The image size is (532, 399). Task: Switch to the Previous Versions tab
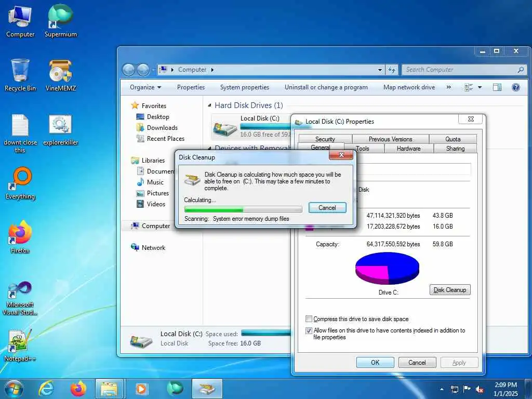391,139
